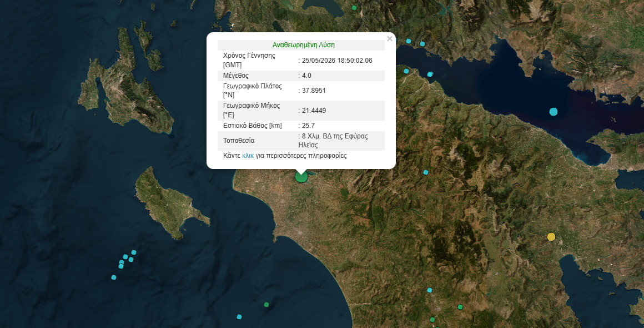Click the magnitude value 4.0 in the popup

coord(306,76)
